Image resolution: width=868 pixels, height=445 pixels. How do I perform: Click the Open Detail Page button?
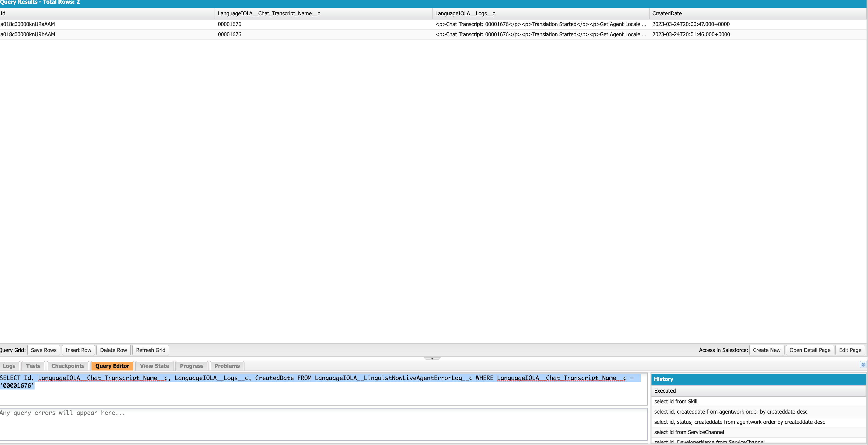coord(810,350)
